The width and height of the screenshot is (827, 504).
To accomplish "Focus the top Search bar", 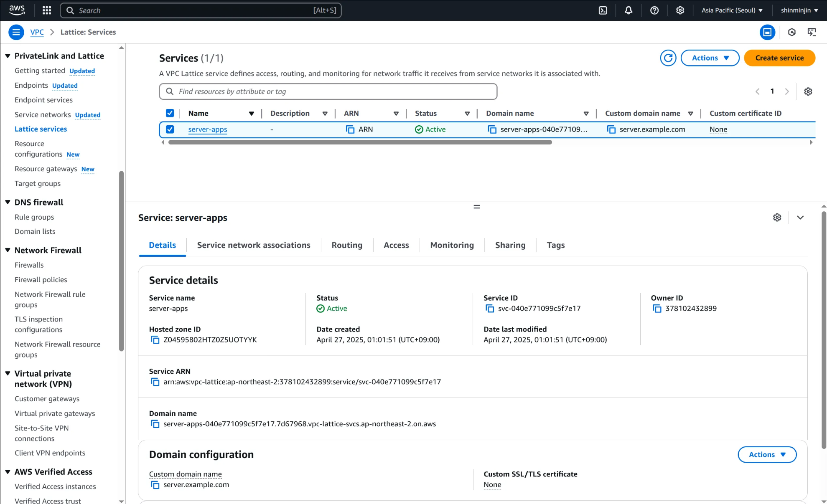I will coord(201,10).
